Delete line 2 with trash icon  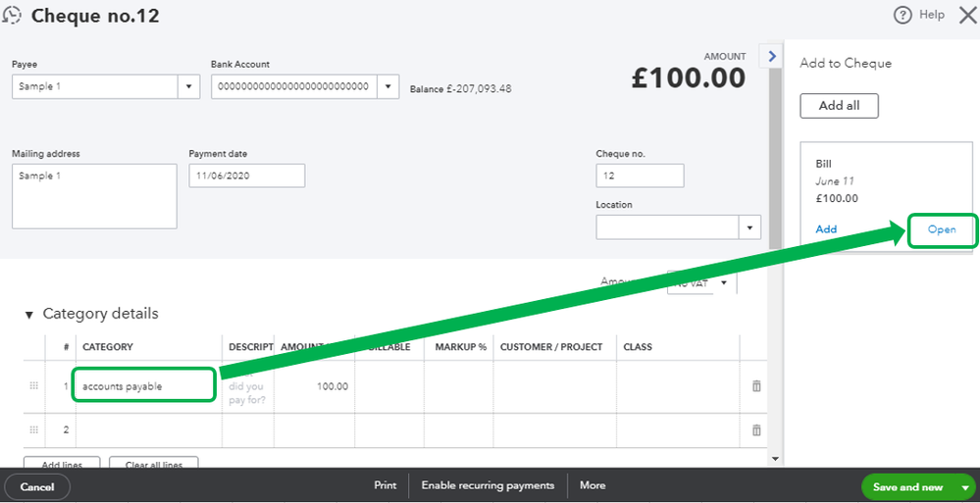pos(756,429)
